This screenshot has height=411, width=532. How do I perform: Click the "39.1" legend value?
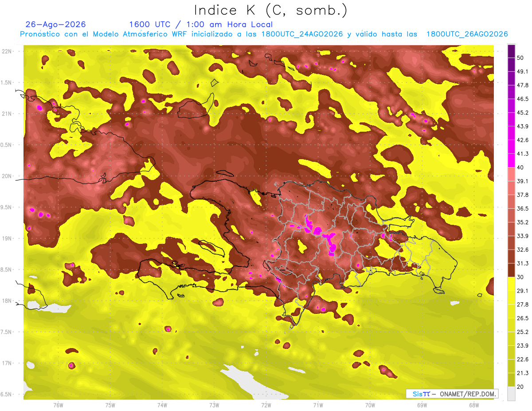coord(522,181)
